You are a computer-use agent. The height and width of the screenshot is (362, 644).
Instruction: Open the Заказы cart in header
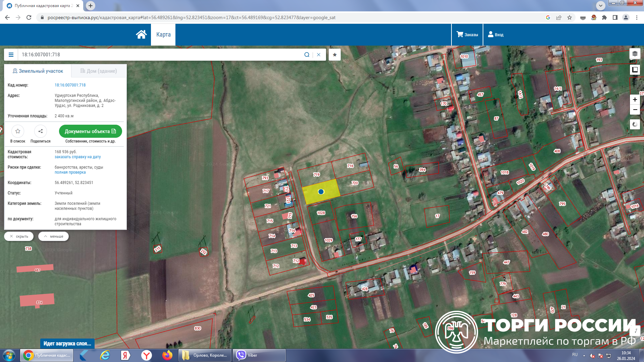point(467,35)
